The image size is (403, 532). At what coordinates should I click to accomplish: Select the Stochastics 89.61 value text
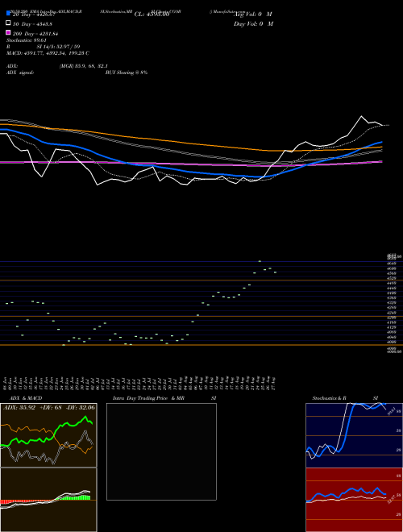tap(26, 40)
